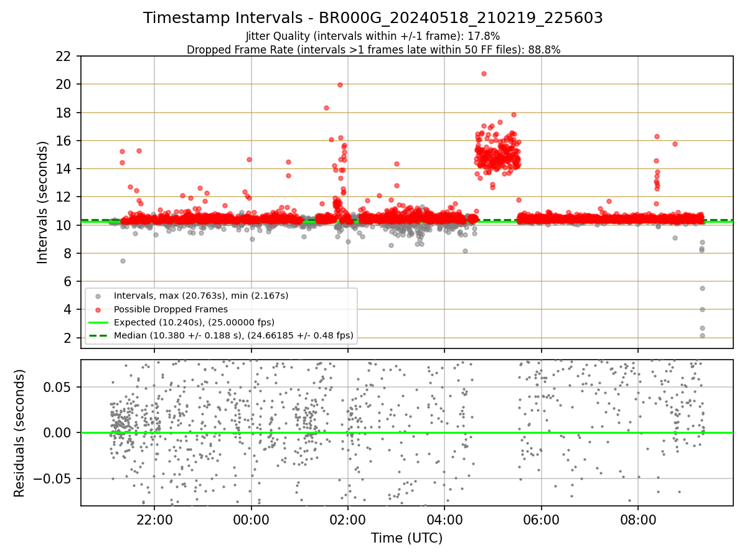Select legend entry 'Possible Dropped Frames'
The width and height of the screenshot is (747, 560).
coord(171,309)
